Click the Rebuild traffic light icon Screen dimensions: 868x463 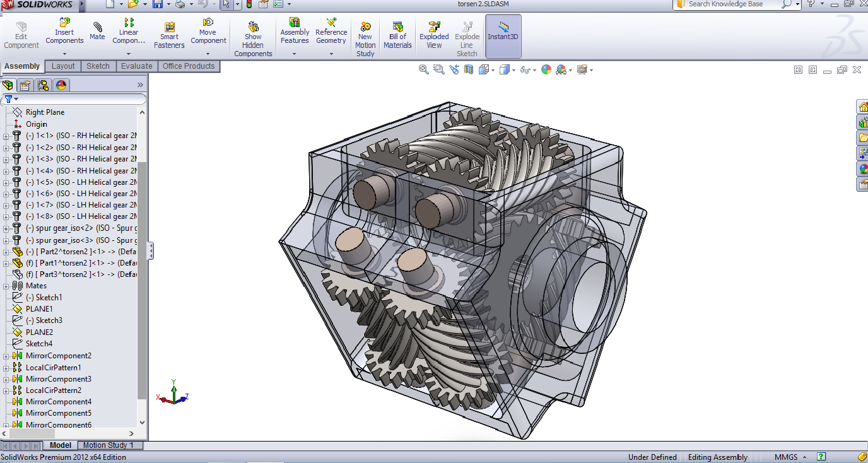tap(249, 4)
